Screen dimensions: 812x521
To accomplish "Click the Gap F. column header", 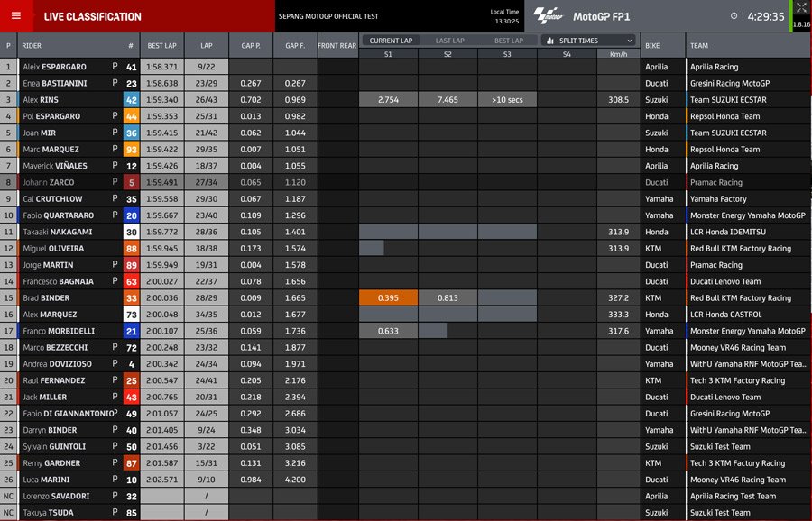I will coord(294,46).
